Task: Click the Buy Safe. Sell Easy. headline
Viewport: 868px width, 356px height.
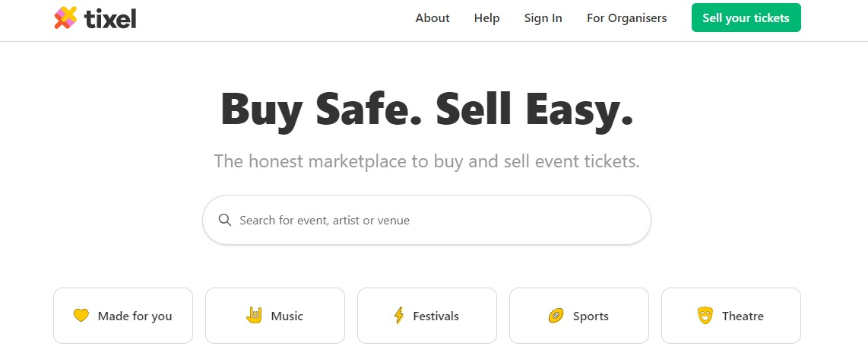Action: click(x=426, y=110)
